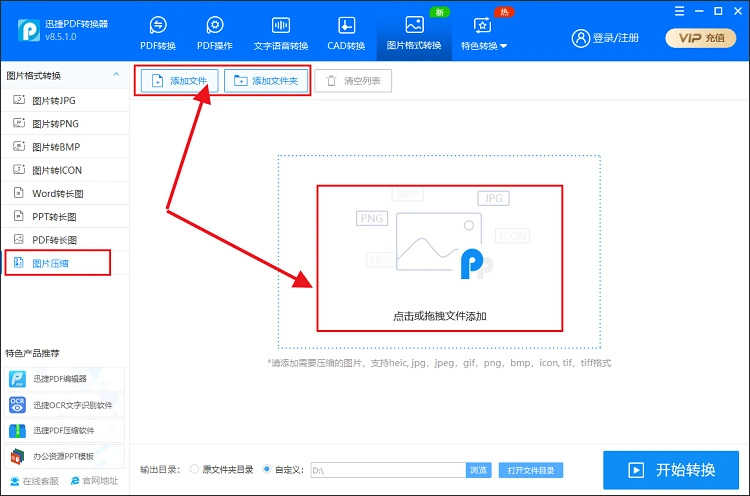Screen dimensions: 750x496
Task: Click the 文字语音转换 waveform icon
Action: click(281, 25)
